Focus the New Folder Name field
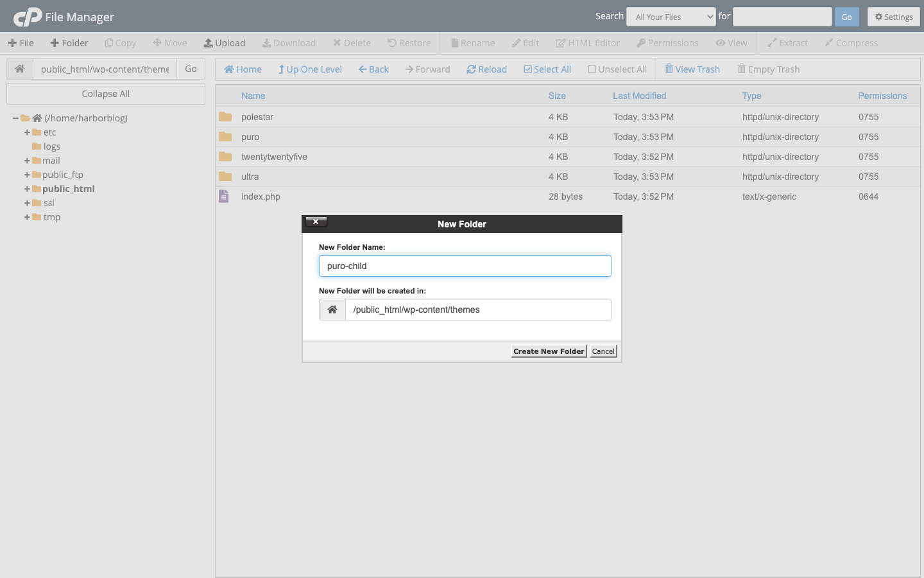 (465, 266)
